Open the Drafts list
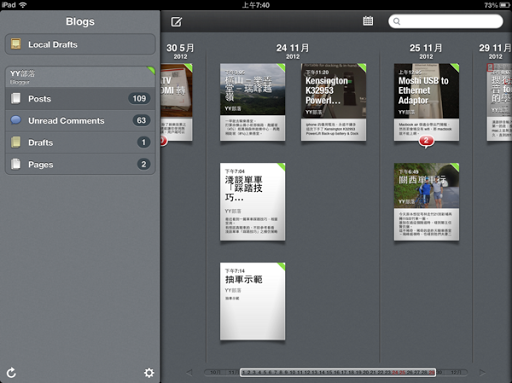Viewport: 512px width, 383px height. tap(80, 143)
